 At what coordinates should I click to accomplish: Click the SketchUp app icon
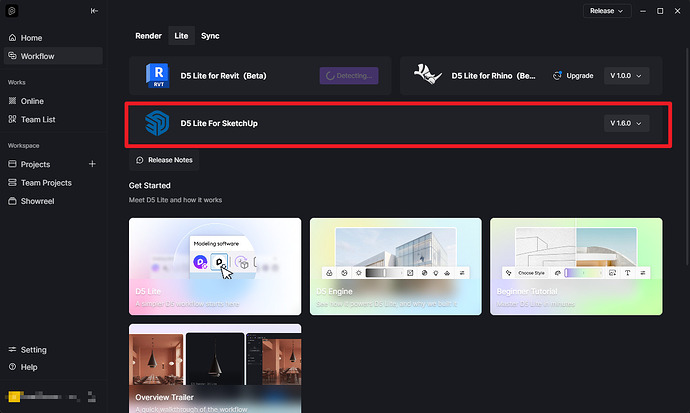click(157, 123)
